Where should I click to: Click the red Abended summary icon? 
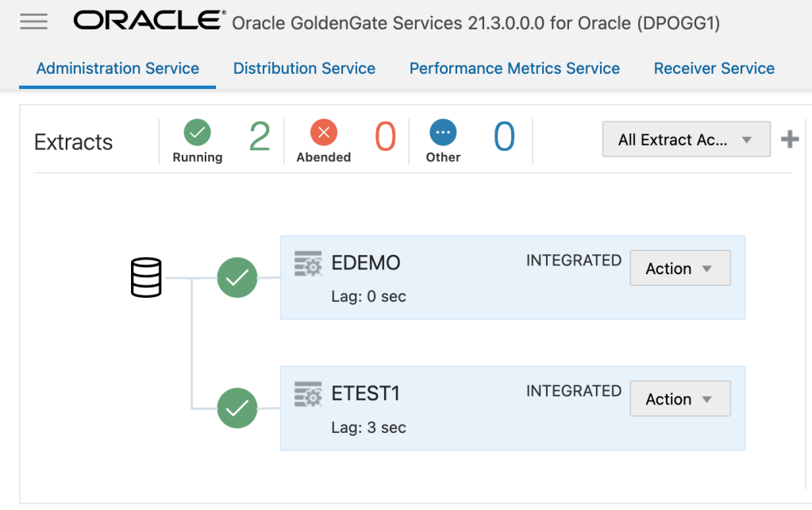323,131
